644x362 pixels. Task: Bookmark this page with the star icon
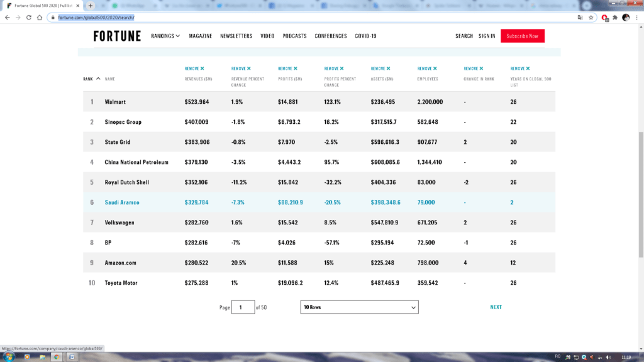[591, 18]
